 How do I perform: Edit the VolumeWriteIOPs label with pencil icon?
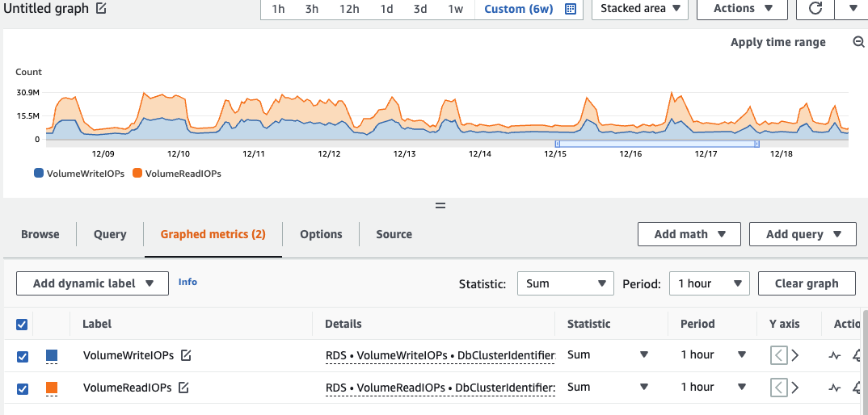coord(186,355)
